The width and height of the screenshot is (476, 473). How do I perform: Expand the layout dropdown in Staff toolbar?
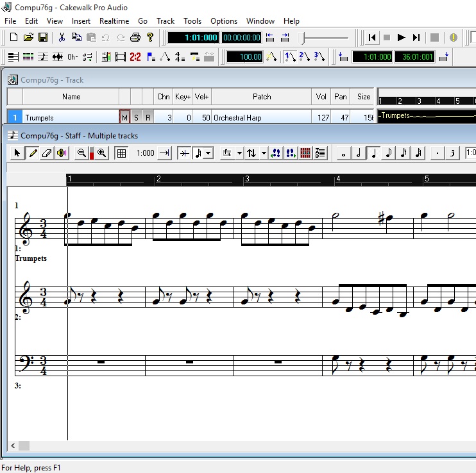[239, 153]
